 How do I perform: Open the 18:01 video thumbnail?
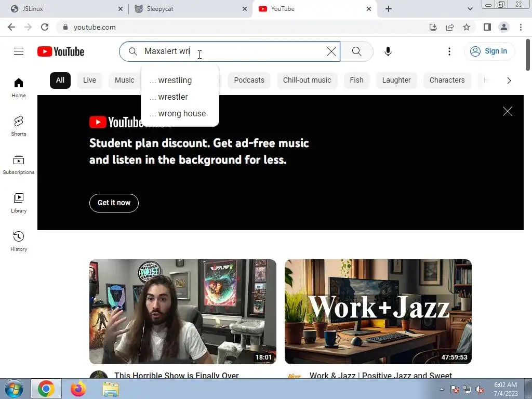tap(183, 312)
